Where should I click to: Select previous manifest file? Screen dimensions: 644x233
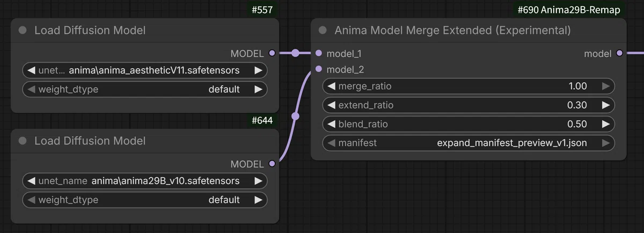point(331,143)
